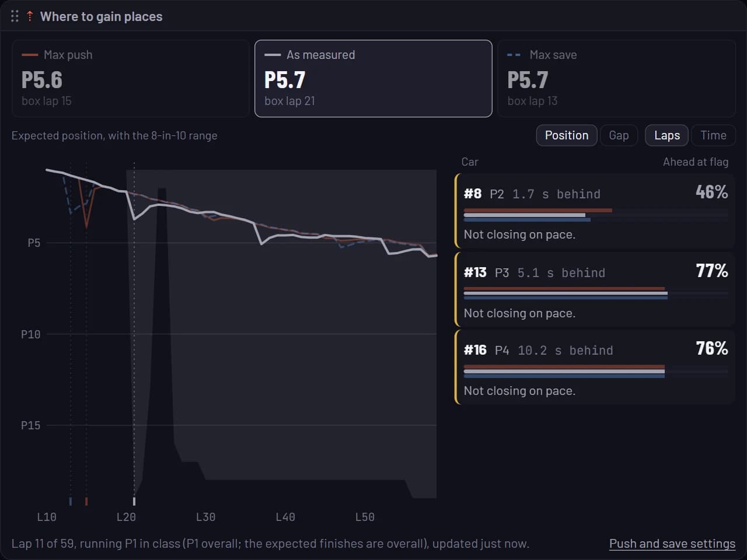Select the Max push scenario card
The height and width of the screenshot is (560, 747).
(131, 79)
